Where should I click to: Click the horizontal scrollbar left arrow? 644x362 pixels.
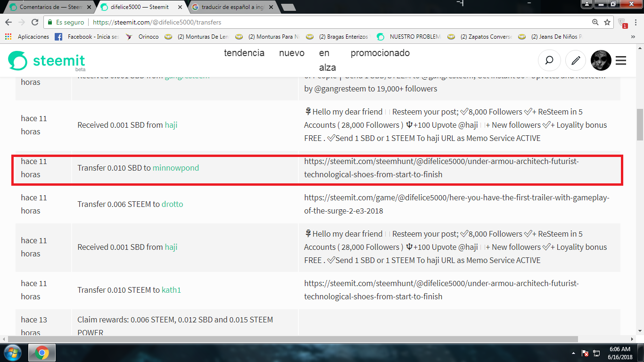point(4,339)
